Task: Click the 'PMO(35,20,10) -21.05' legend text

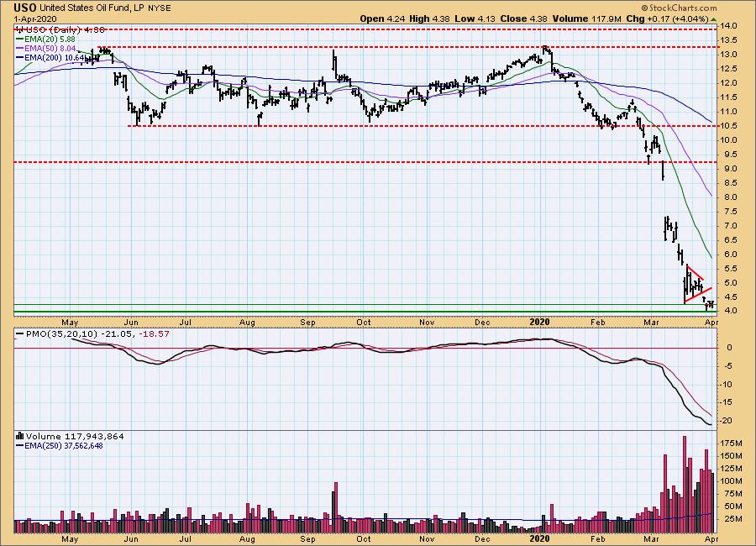Action: (81, 333)
